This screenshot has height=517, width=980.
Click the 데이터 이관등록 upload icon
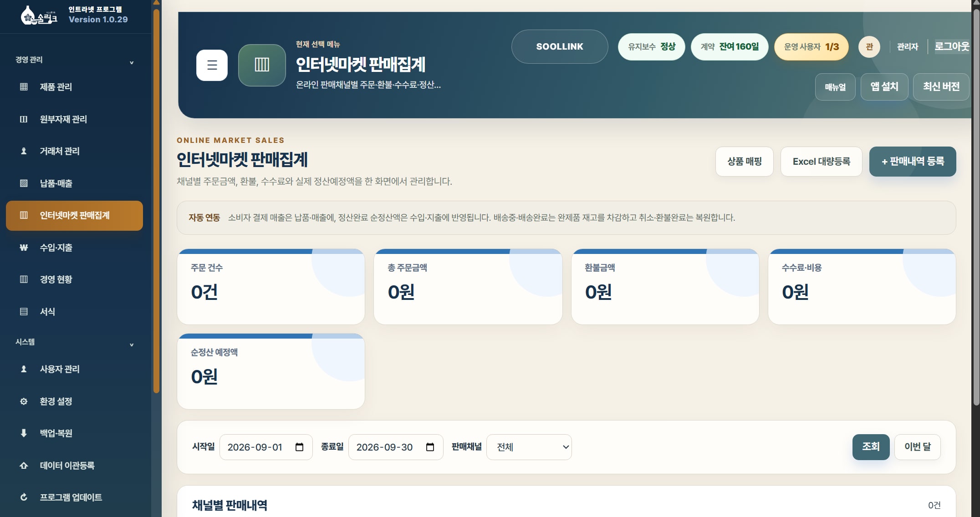click(24, 466)
